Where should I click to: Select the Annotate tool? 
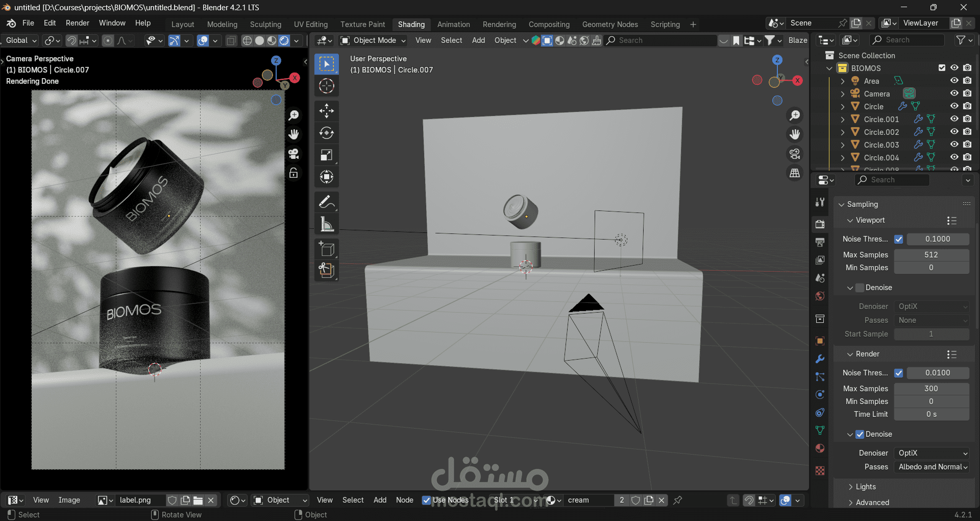pyautogui.click(x=327, y=202)
